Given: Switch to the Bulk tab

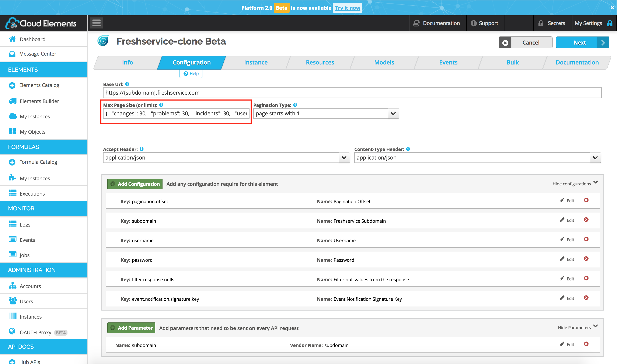Looking at the screenshot, I should tap(512, 63).
